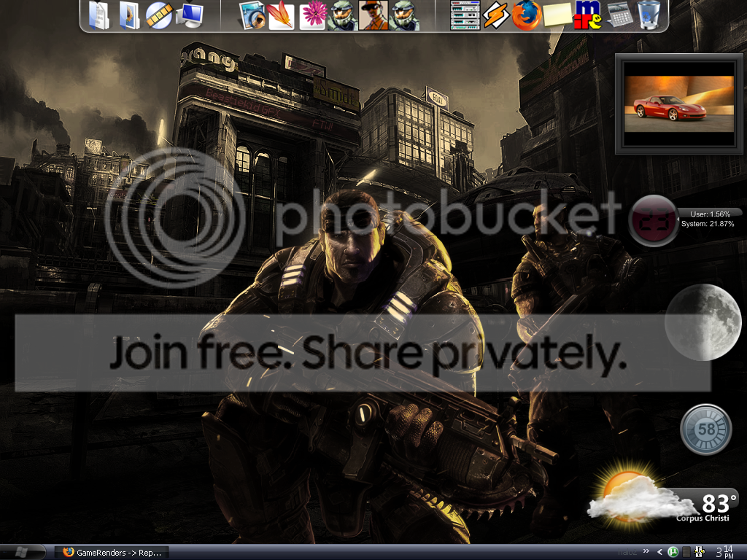Switch to GameRenders Firefox taskbar window
This screenshot has height=560, width=747.
click(x=112, y=553)
